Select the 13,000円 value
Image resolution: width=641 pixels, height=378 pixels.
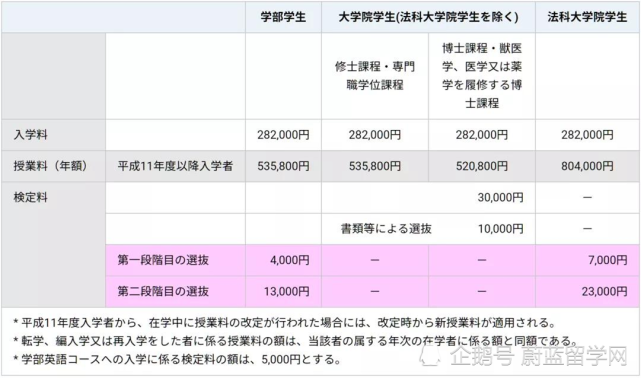287,291
